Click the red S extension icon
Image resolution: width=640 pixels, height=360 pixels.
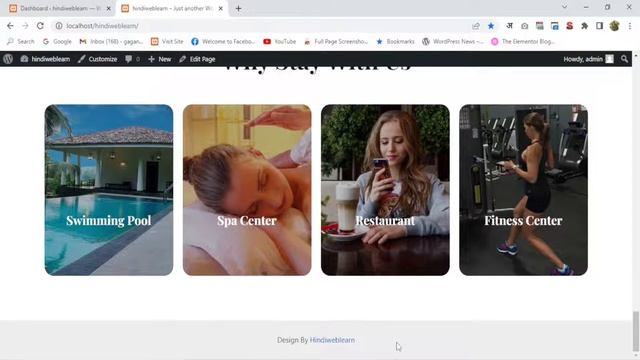569,26
